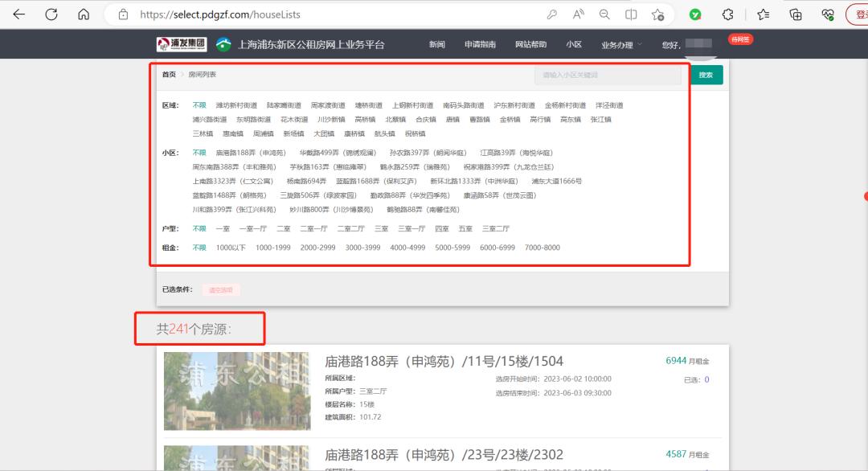Open the 申请指南 menu item
The image size is (868, 471).
click(x=480, y=44)
